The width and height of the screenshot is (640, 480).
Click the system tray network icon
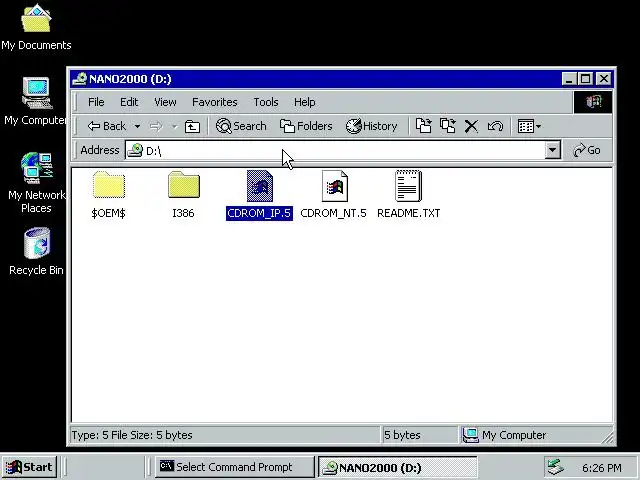click(556, 467)
